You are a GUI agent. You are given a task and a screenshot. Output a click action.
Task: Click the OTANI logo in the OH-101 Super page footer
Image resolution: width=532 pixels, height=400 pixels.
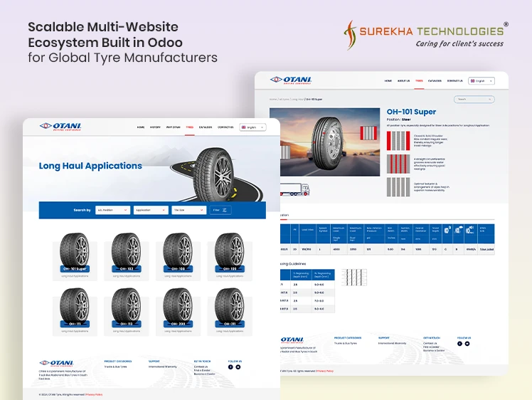(x=292, y=340)
